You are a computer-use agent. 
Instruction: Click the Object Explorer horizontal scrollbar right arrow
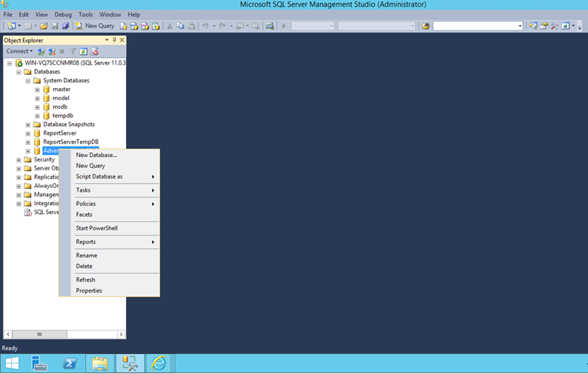click(x=121, y=334)
